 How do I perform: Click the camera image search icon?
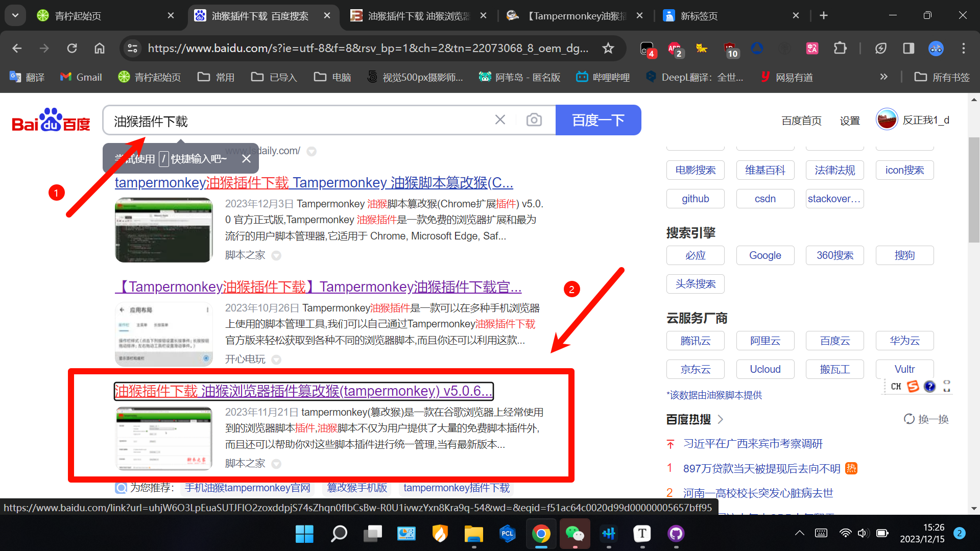pos(534,120)
